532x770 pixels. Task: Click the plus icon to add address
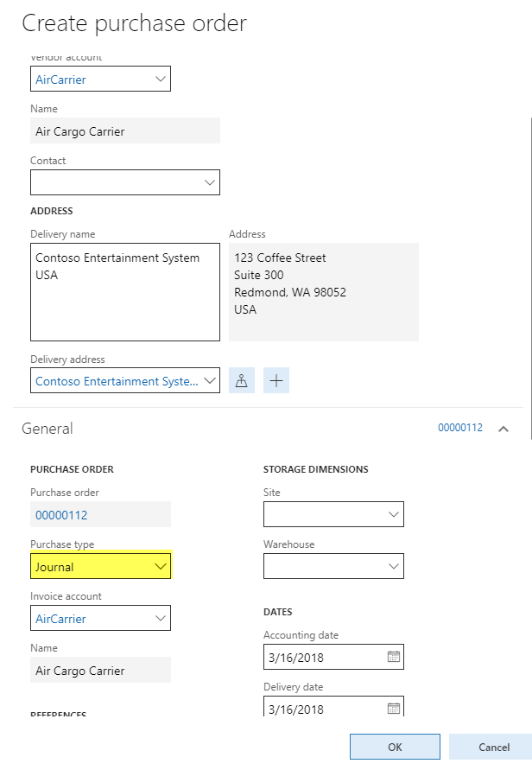tap(276, 380)
